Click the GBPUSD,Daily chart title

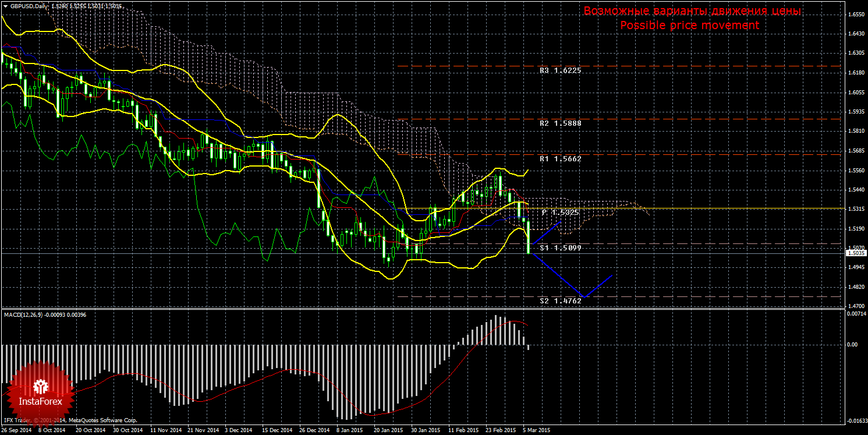click(29, 6)
